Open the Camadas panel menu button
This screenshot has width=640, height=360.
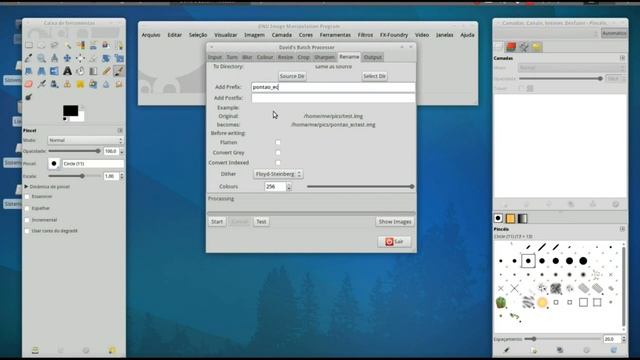622,58
